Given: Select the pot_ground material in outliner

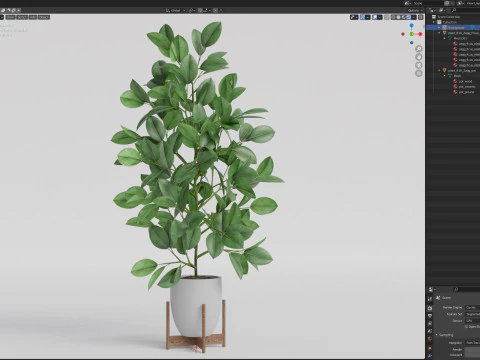Looking at the screenshot, I should click(466, 92).
